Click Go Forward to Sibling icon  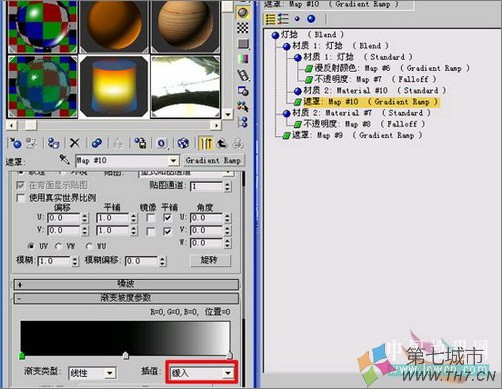pos(238,143)
